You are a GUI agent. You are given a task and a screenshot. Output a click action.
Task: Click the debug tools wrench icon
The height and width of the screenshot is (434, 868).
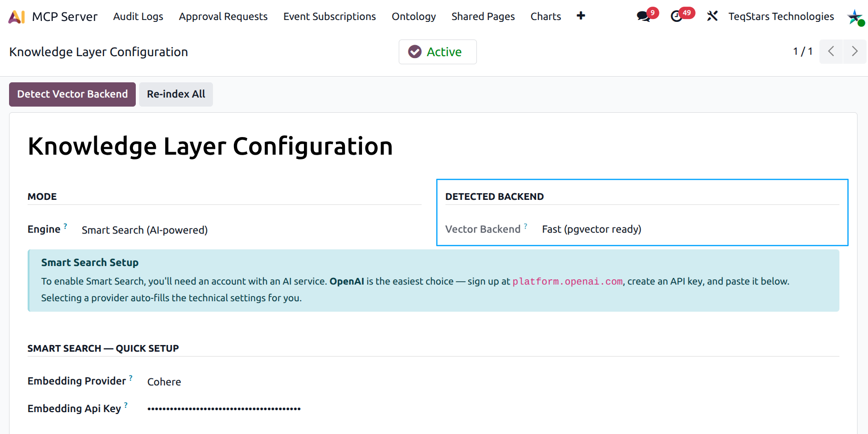pos(712,16)
